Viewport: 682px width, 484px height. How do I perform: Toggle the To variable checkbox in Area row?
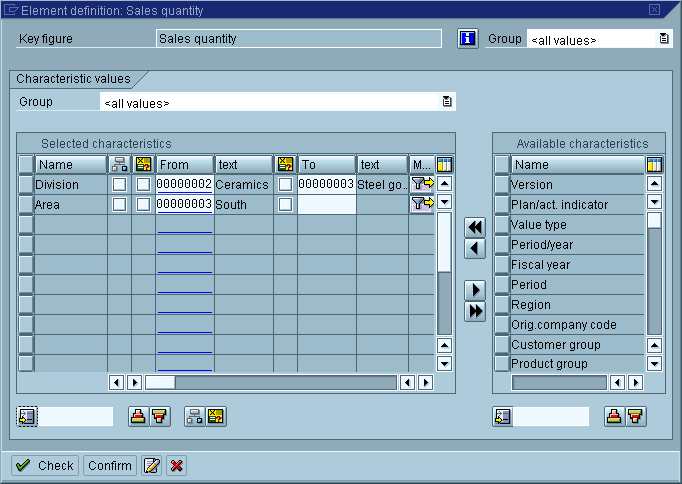coord(285,204)
